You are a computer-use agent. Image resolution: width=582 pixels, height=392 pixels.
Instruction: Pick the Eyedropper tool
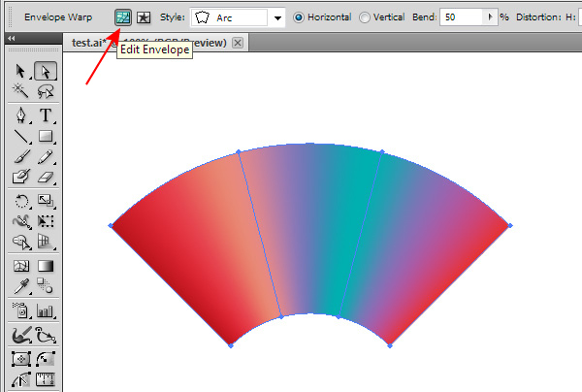(x=21, y=286)
